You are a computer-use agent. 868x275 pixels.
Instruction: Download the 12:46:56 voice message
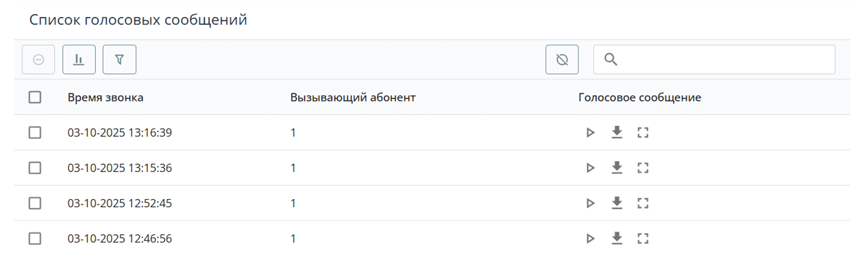616,238
